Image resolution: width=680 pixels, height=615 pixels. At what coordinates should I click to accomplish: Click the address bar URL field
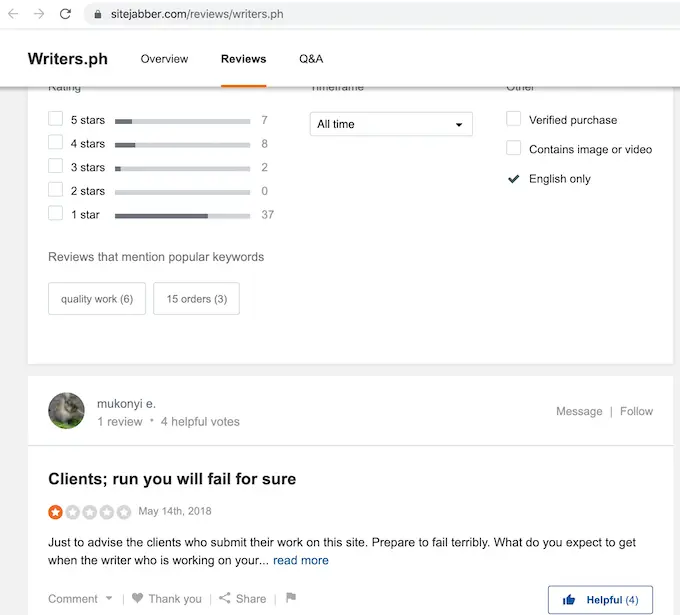coord(382,14)
